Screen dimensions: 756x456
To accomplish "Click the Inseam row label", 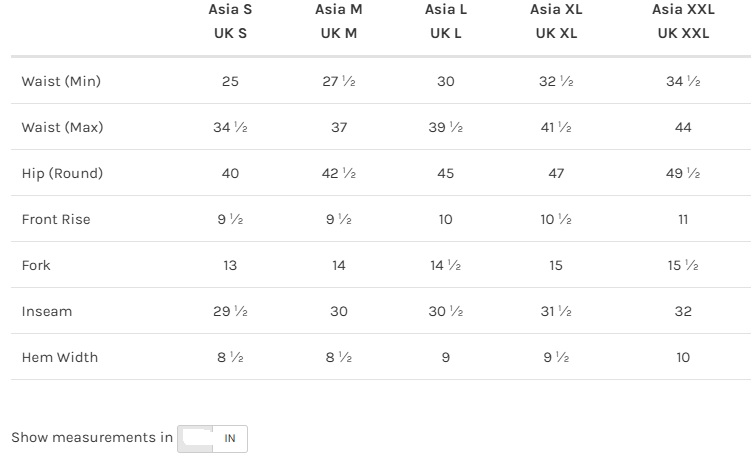I will point(47,311).
